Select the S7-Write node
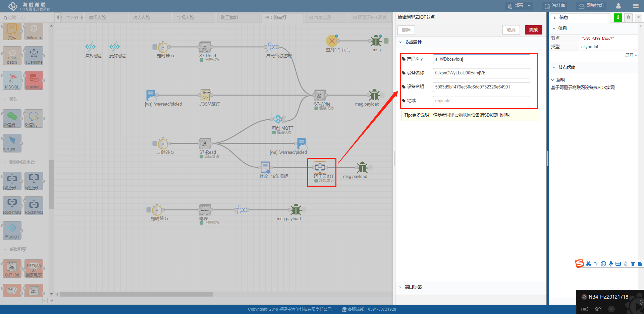The width and height of the screenshot is (644, 314). (x=320, y=95)
